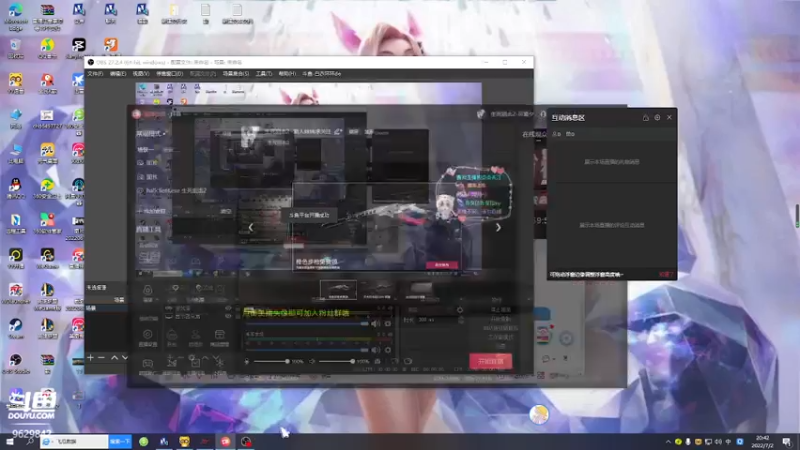Click the bell icon in 互动消息区 header
The width and height of the screenshot is (800, 450).
pos(645,118)
